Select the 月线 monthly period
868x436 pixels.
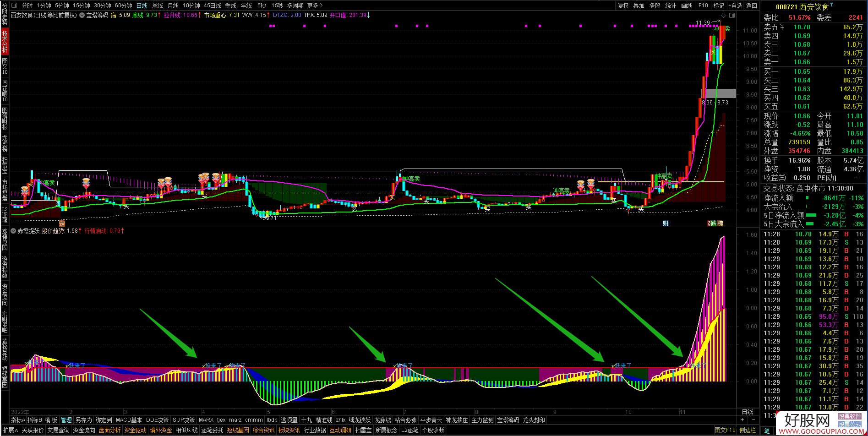[173, 5]
